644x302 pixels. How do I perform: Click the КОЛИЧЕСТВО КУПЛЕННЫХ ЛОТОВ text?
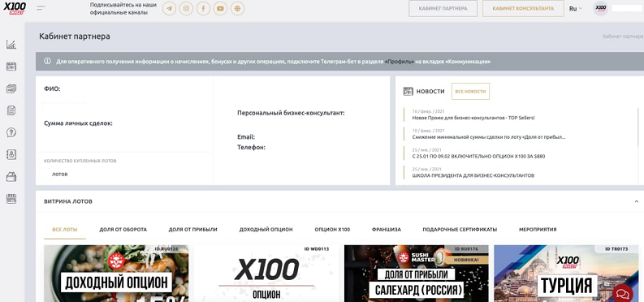point(80,161)
